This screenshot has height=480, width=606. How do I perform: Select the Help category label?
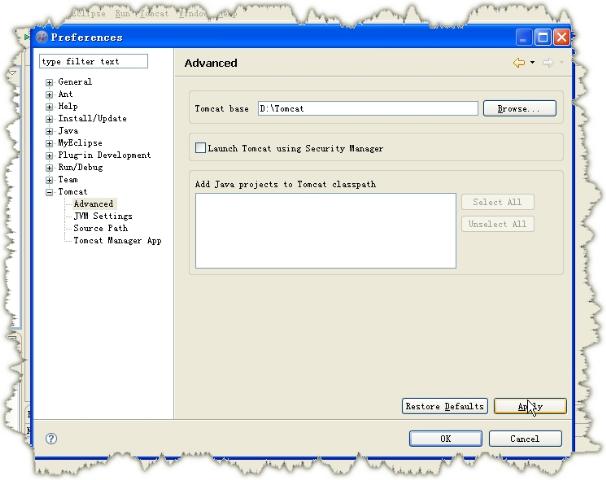point(68,106)
